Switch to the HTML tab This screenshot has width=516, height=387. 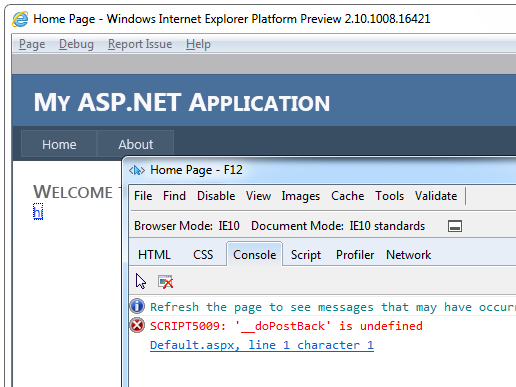(x=154, y=255)
